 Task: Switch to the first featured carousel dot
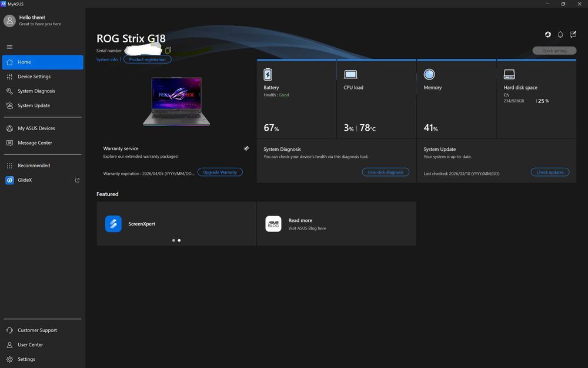tap(173, 240)
